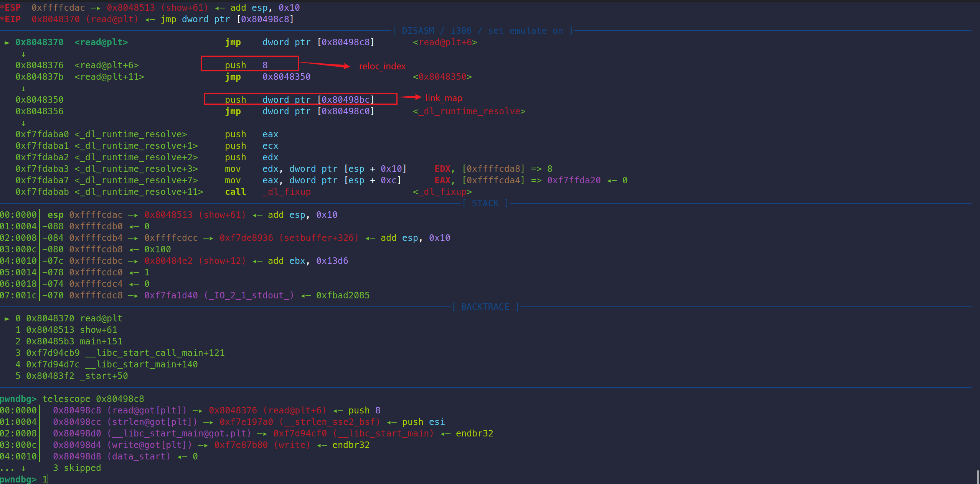The width and height of the screenshot is (980, 484).
Task: Click the '3 skipped' telescope line
Action: 77,468
